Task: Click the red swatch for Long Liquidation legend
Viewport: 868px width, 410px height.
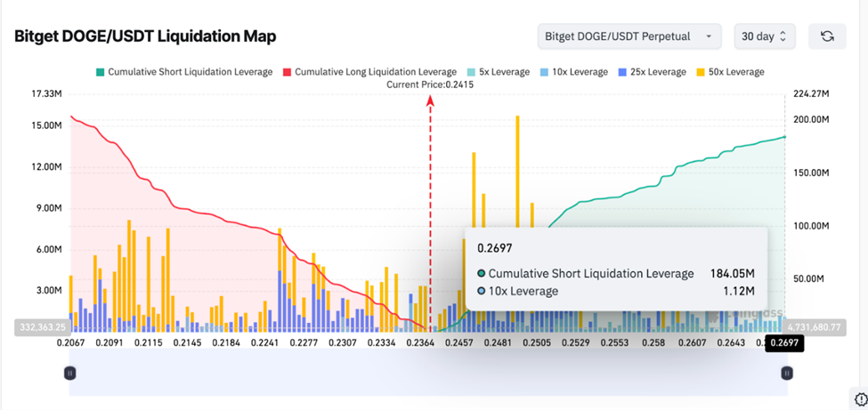Action: (288, 72)
